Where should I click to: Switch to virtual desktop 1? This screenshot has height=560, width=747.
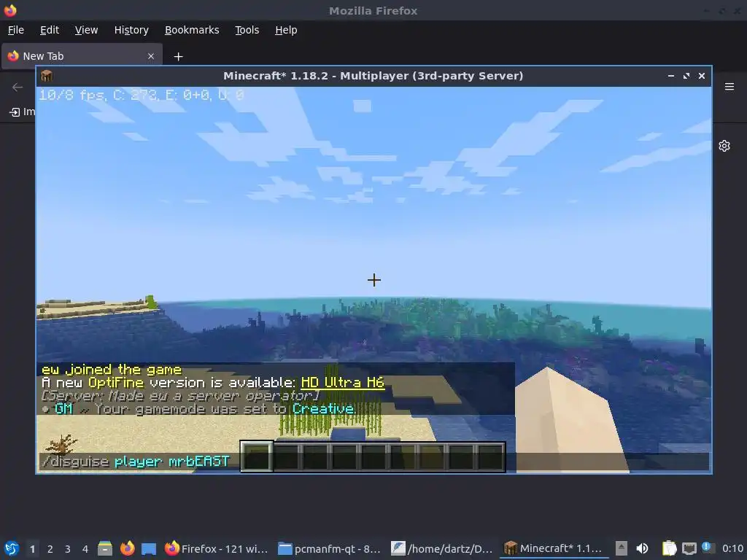[32, 549]
